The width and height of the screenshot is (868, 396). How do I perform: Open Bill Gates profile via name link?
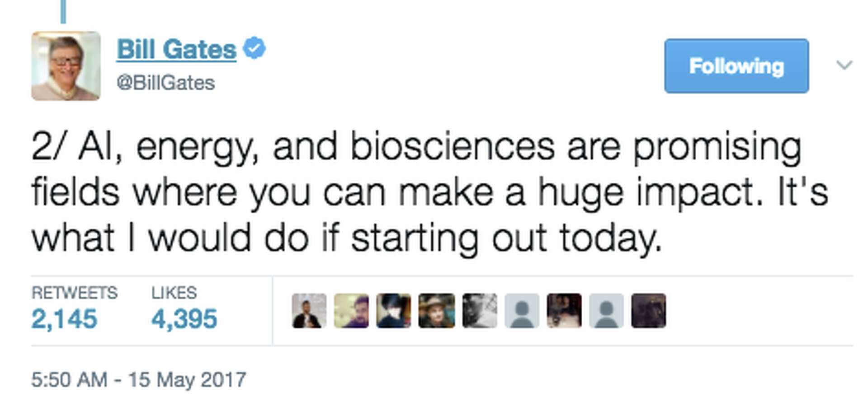(175, 48)
